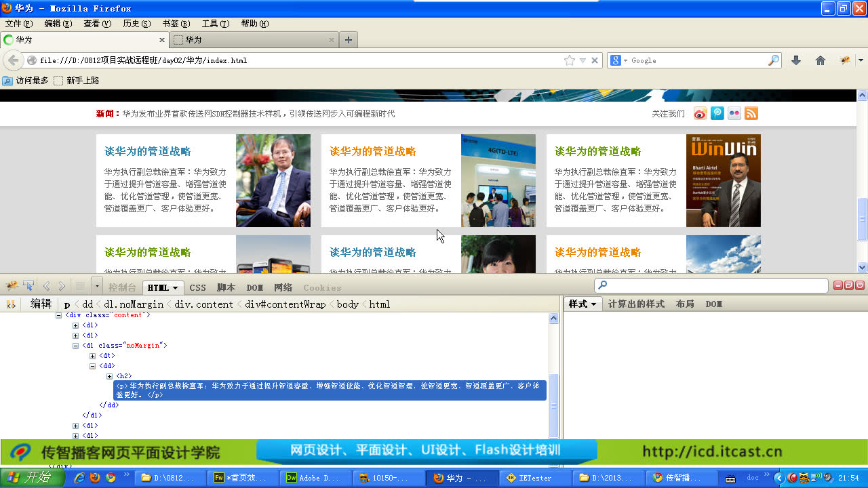Stop loading page with the X icon
This screenshot has height=488, width=868.
595,60
